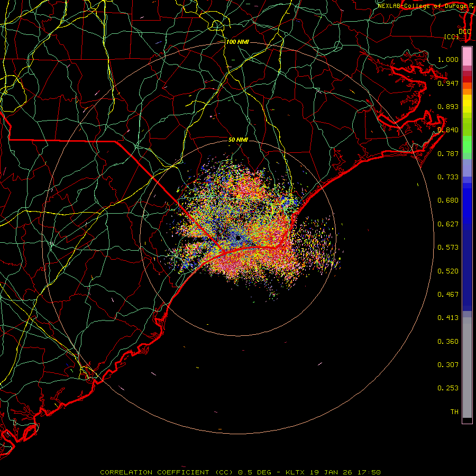Click the 0.733 legend value
Viewport: 476px width, 476px height.
448,177
